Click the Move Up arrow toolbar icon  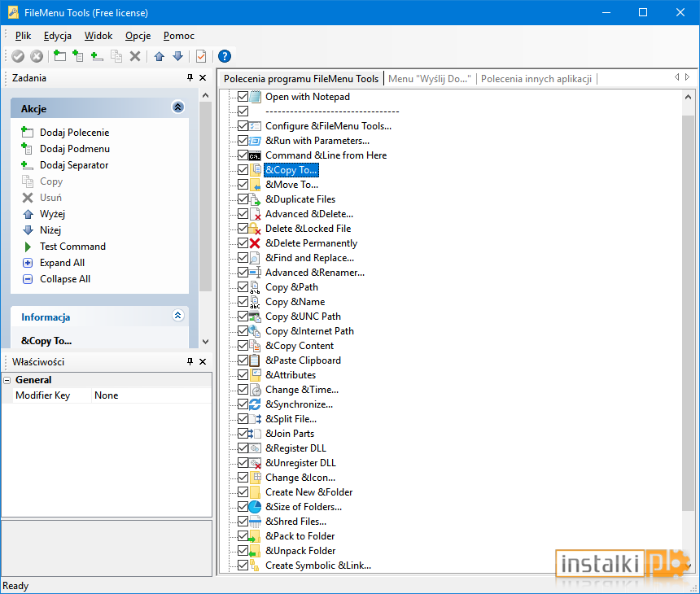point(160,56)
